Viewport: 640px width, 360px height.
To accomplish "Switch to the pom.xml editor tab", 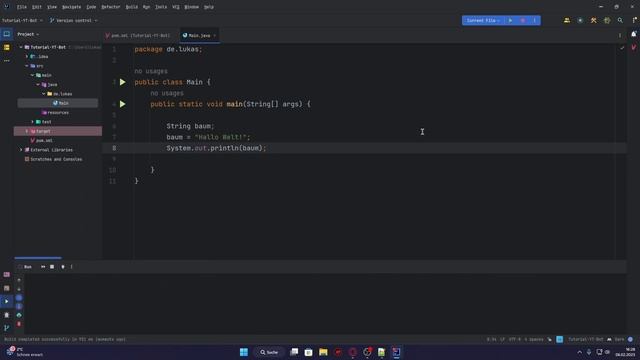I will coord(138,36).
